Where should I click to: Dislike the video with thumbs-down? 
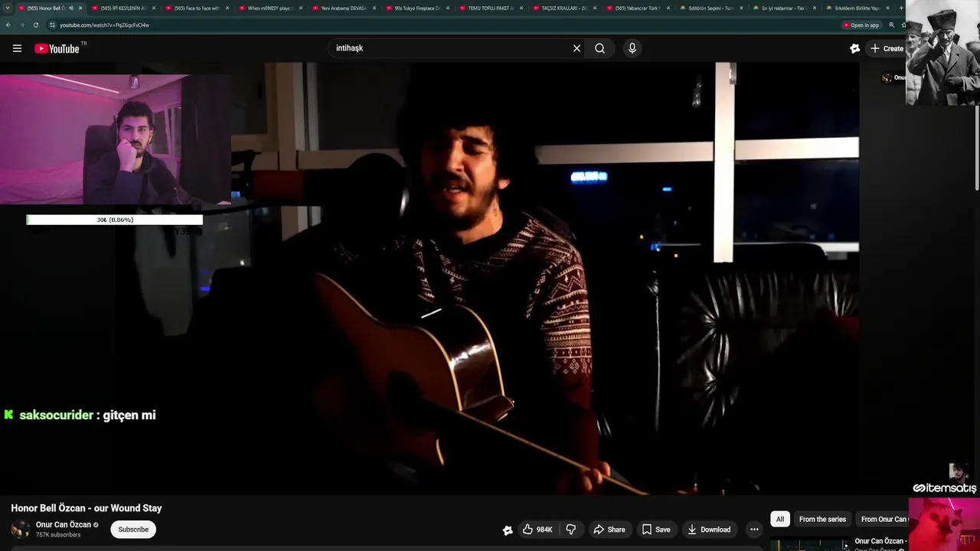(570, 530)
